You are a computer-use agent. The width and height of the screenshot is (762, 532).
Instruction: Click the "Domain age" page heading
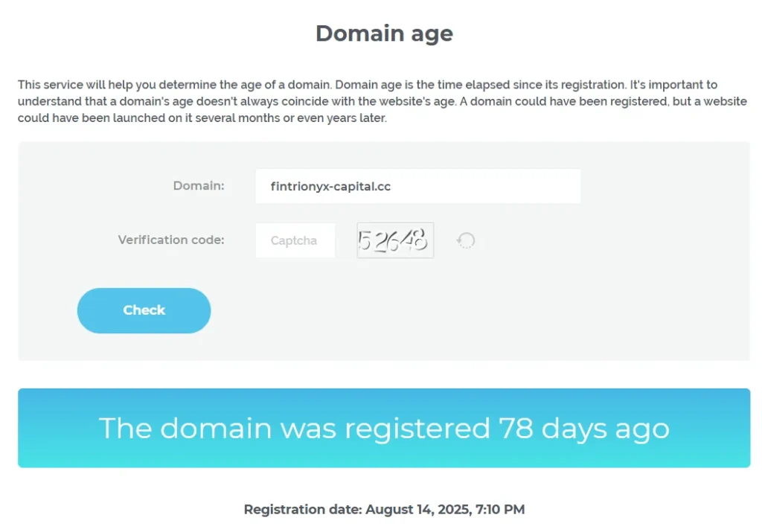[x=384, y=33]
